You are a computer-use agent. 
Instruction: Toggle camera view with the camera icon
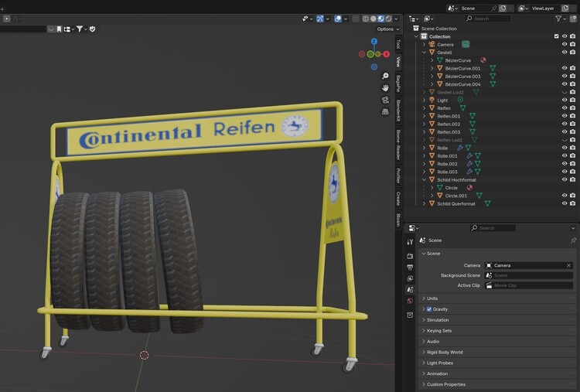tap(385, 100)
